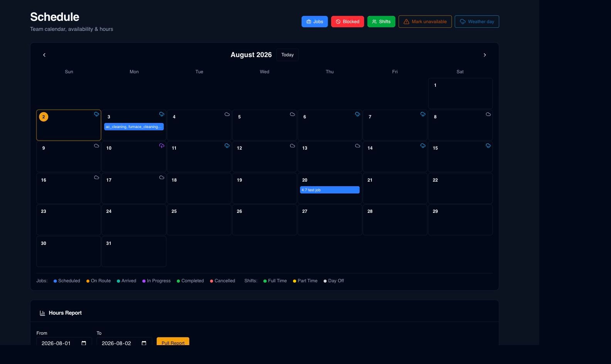This screenshot has height=364, width=611.
Task: Click rain weather icon on August 2
Action: coord(96,114)
